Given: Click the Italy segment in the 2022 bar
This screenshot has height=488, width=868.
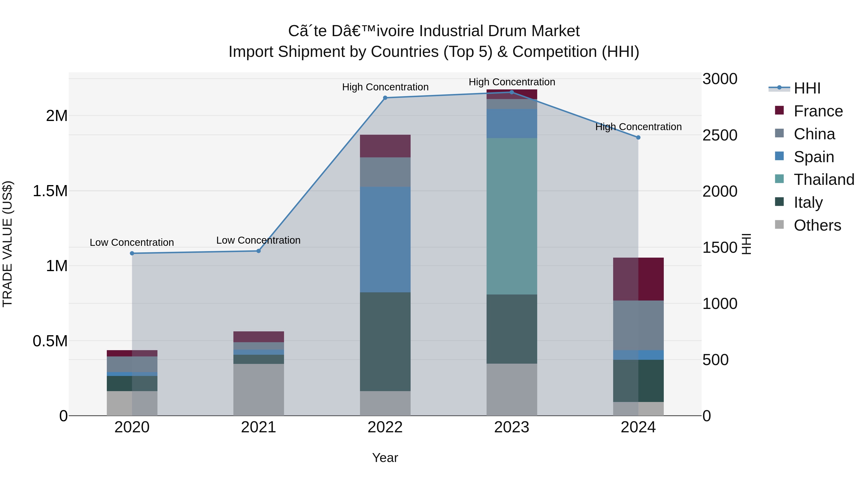Looking at the screenshot, I should 385,341.
